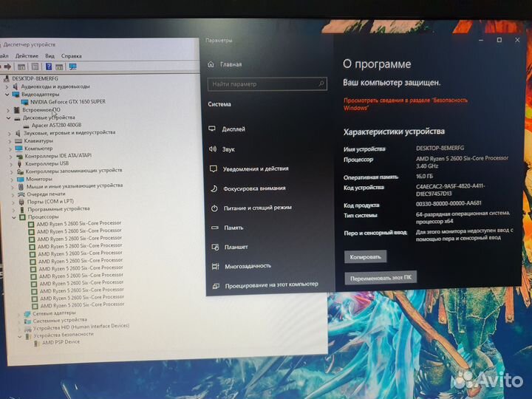Open Properties via the Device Manager toolbar icon
Screen dimensions: 532x399
click(x=35, y=66)
